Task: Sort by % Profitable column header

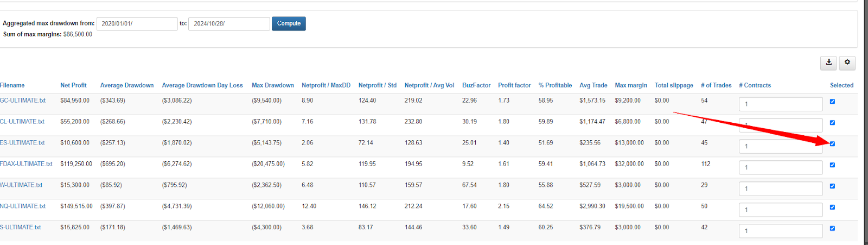Action: (555, 85)
